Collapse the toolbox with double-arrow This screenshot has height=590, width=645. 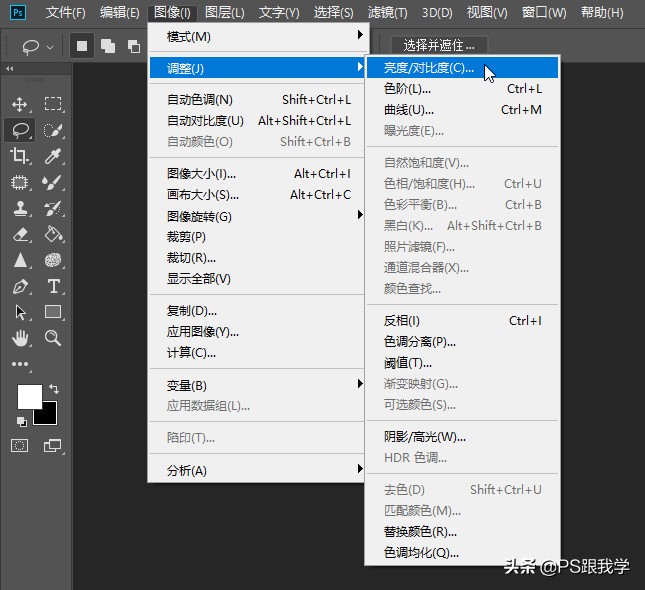[10, 68]
